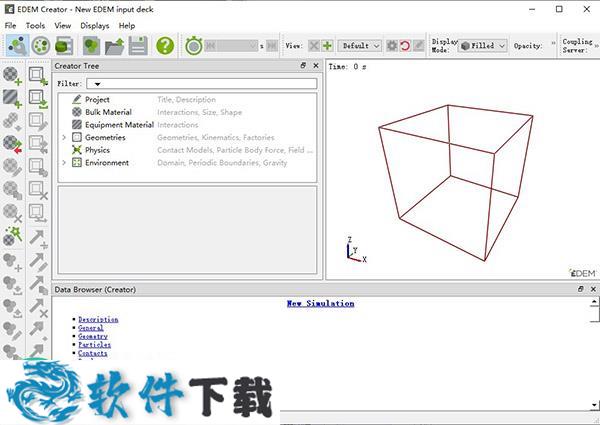The height and width of the screenshot is (425, 600).
Task: Open the Default view dropdown
Action: (x=360, y=46)
